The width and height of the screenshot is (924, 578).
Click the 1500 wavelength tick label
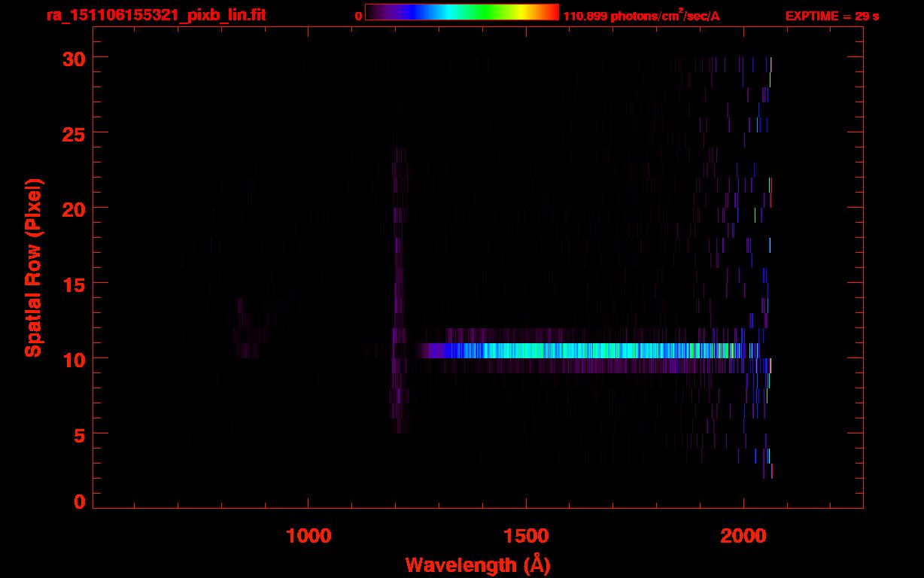[526, 535]
